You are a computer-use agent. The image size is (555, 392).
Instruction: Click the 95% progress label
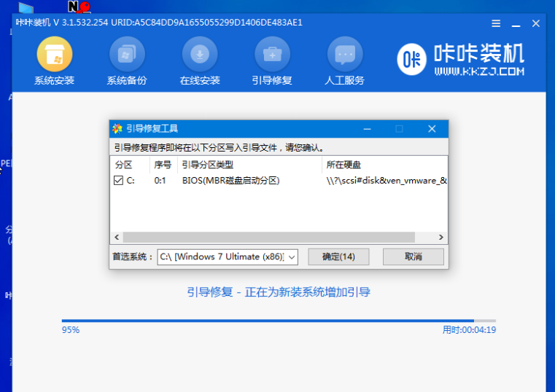pyautogui.click(x=71, y=330)
